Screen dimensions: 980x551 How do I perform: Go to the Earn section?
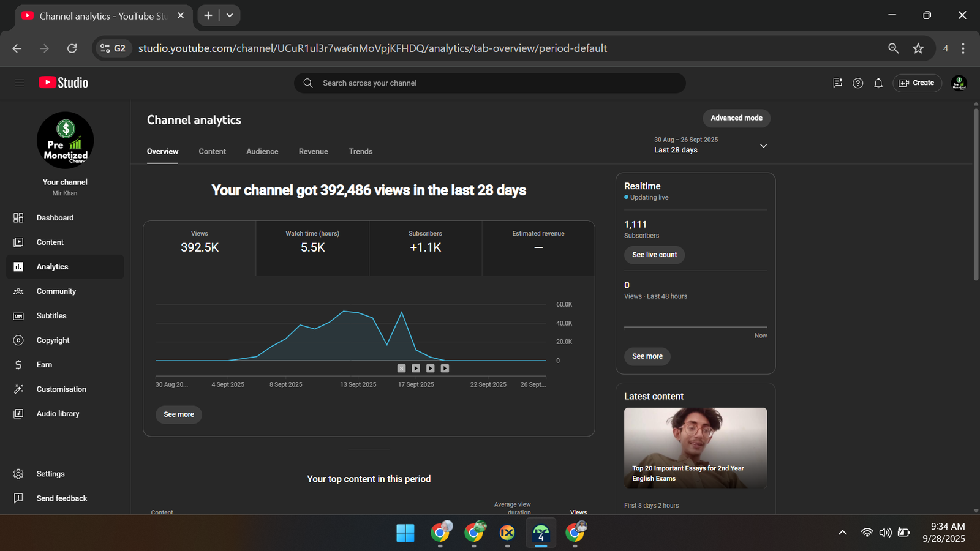click(44, 365)
